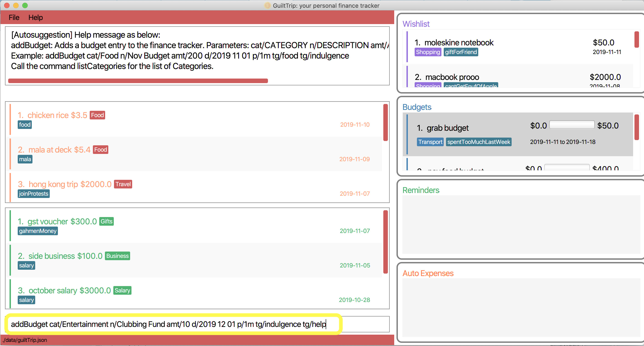The height and width of the screenshot is (346, 644).
Task: Open the Help menu
Action: tap(35, 17)
